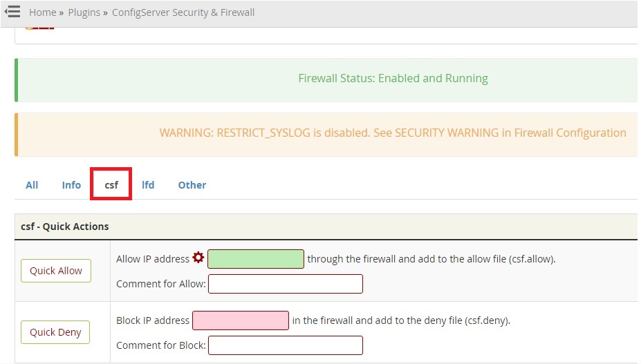Go to the Home breadcrumb link
641x364 pixels.
(x=42, y=12)
